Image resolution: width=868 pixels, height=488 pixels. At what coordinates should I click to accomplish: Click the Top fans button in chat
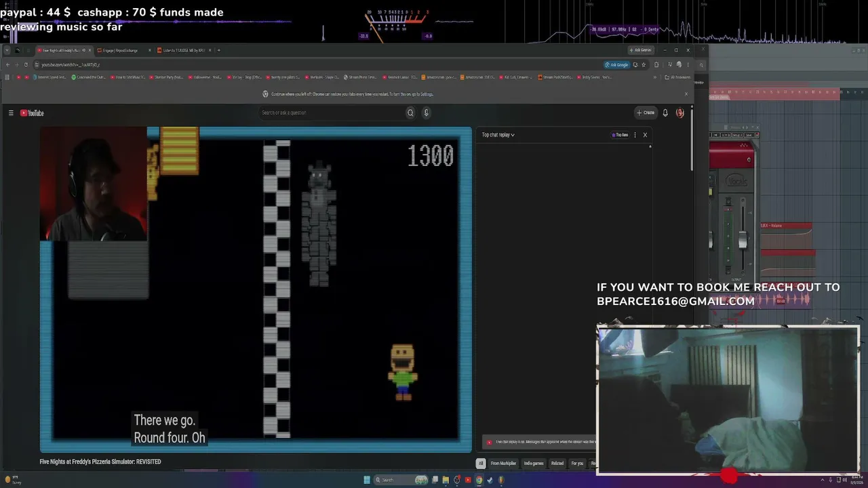point(620,135)
